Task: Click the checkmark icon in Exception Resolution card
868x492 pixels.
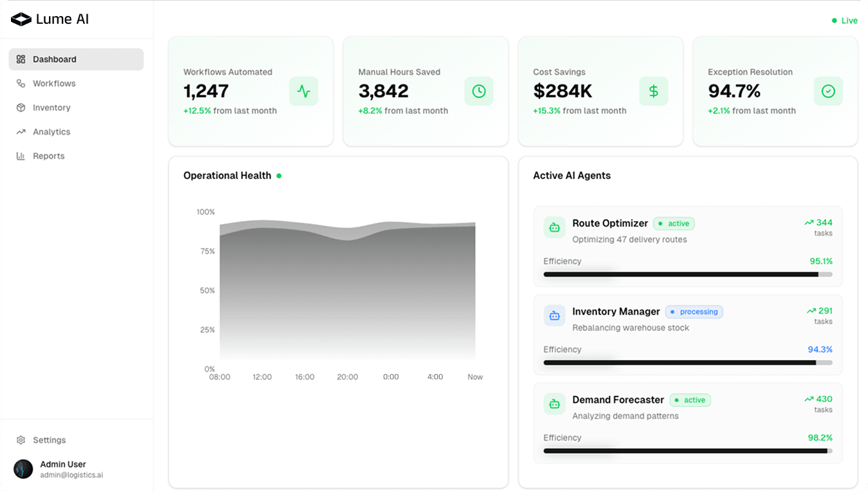Action: [828, 91]
